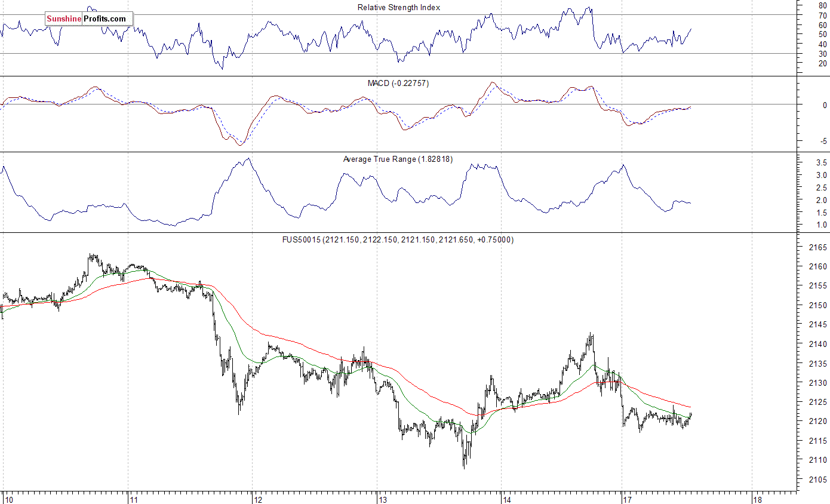Click the 2160 price axis label

[817, 266]
